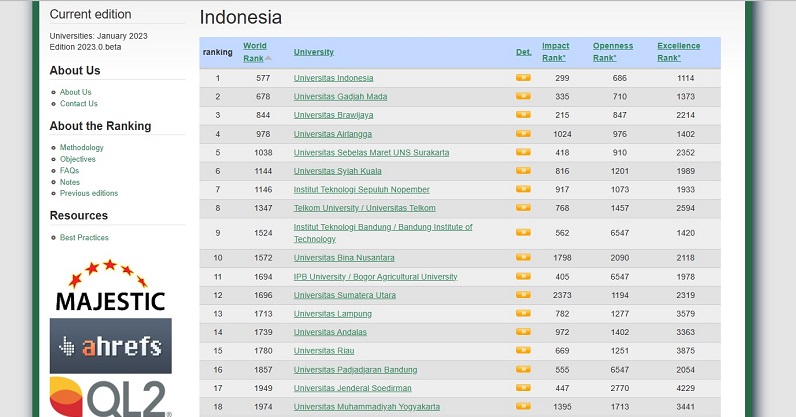Sort by the Impact Rank column header

[x=555, y=51]
